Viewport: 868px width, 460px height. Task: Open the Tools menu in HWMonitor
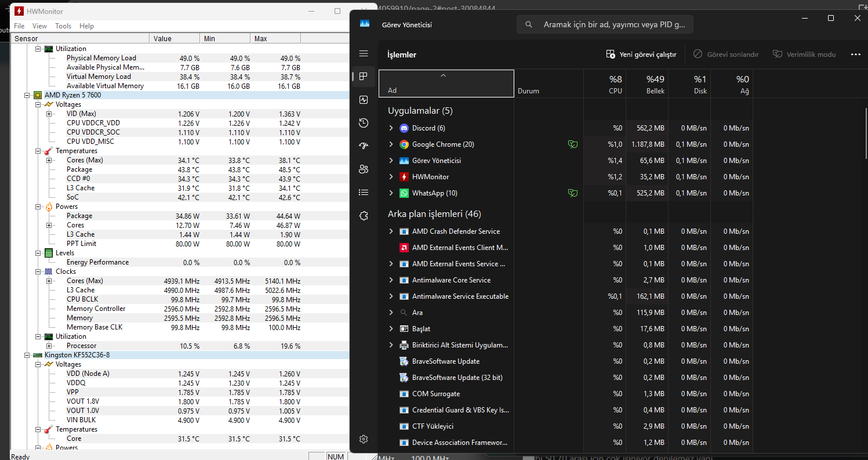click(63, 26)
